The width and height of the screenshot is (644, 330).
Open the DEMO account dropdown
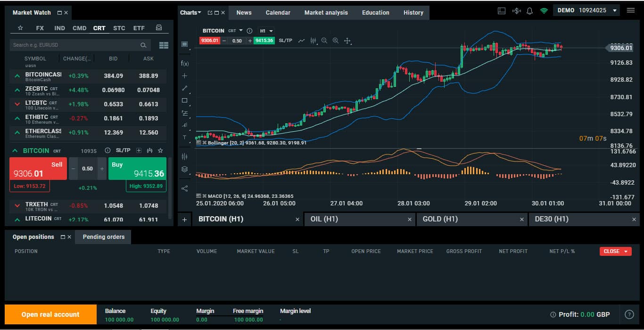587,10
